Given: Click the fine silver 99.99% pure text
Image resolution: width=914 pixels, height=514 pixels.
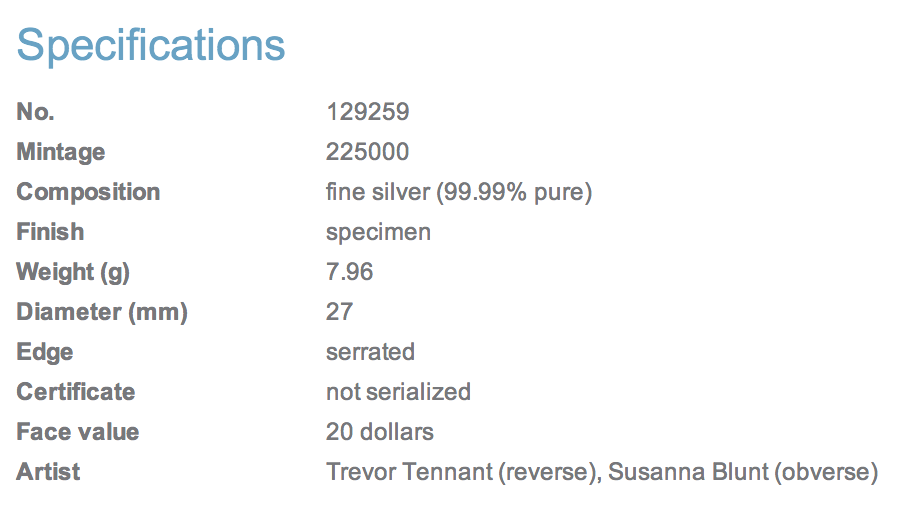Looking at the screenshot, I should point(459,192).
